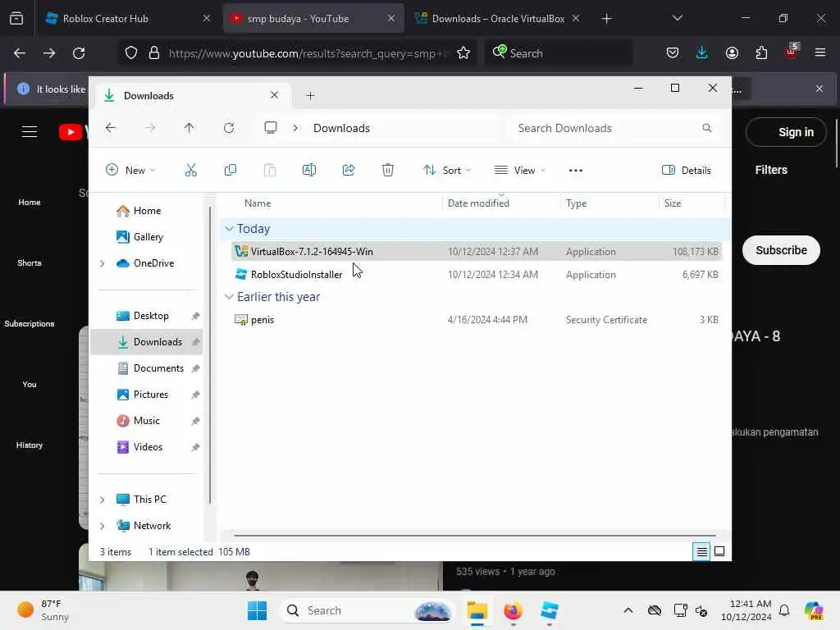Screen dimensions: 840x630
Task: Toggle the Details pane button
Action: [687, 171]
